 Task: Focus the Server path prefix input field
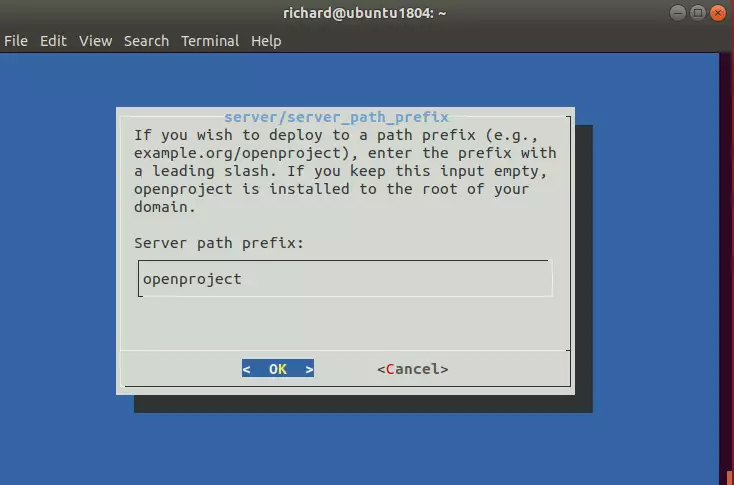pos(345,279)
